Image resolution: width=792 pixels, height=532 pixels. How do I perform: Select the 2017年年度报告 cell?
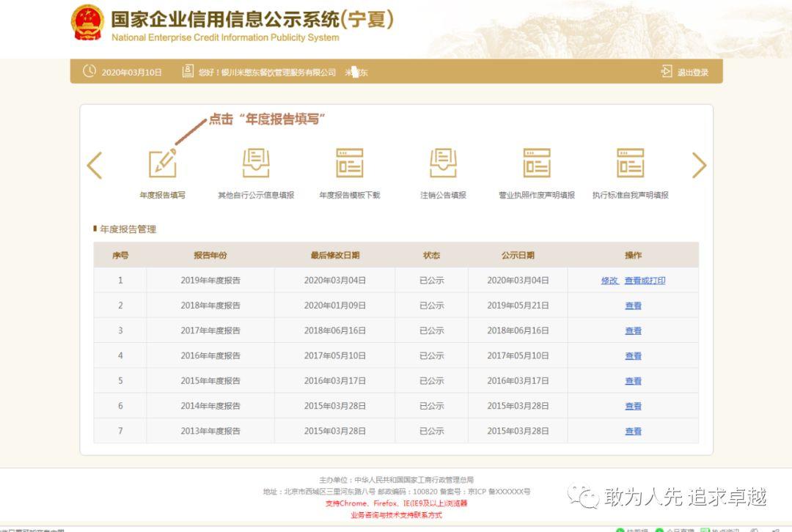coord(210,331)
